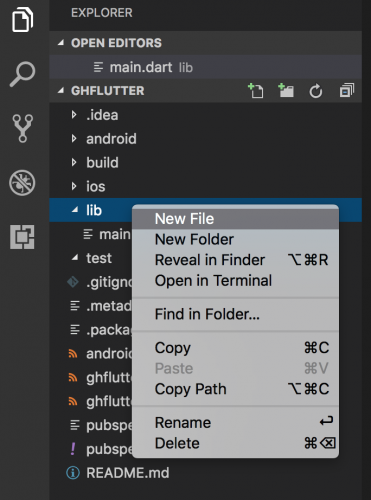Click the RSS-style icon beside the android file
This screenshot has height=500, width=371.
coord(73,353)
